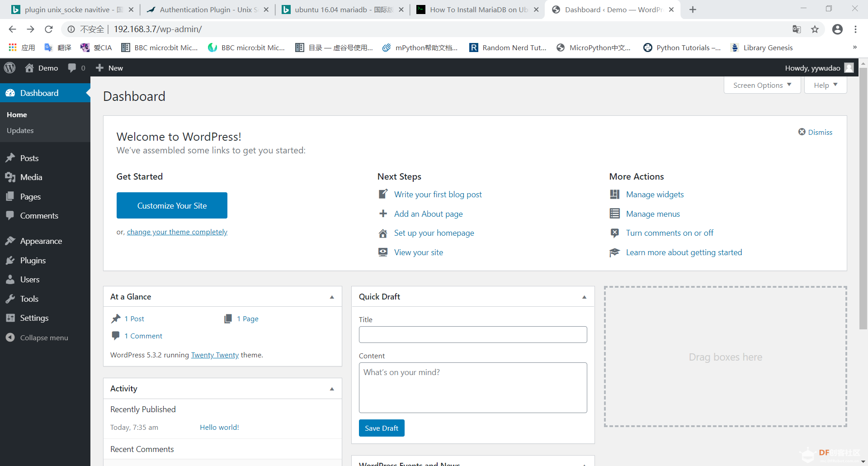Click the WordPress logo in admin bar
This screenshot has width=868, height=466.
(x=9, y=68)
